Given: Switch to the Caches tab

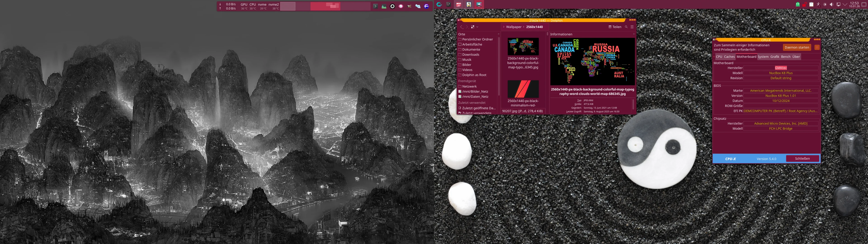Looking at the screenshot, I should [729, 57].
